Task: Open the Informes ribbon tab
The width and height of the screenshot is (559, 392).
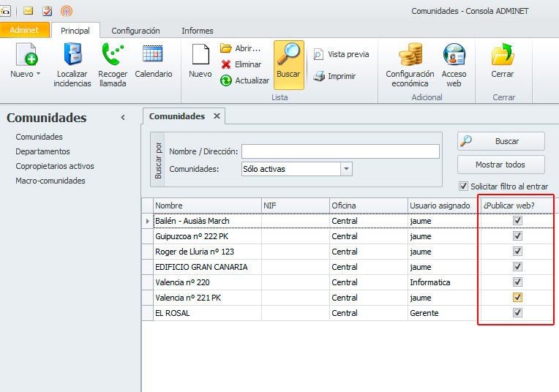Action: coord(198,31)
